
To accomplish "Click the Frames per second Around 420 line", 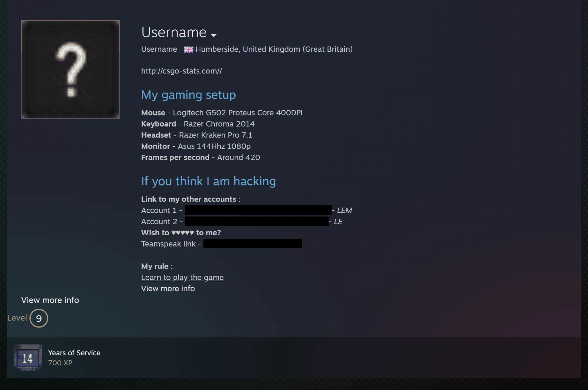I will (201, 157).
